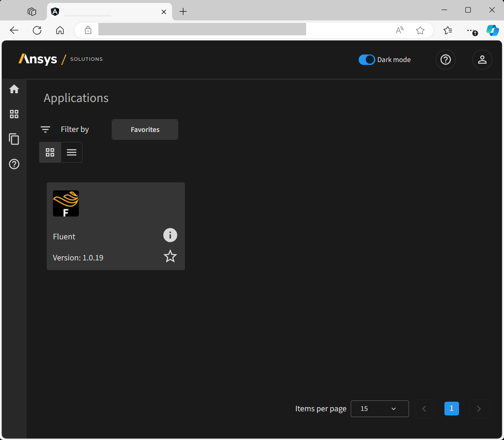Open the Filter by options

tap(45, 129)
